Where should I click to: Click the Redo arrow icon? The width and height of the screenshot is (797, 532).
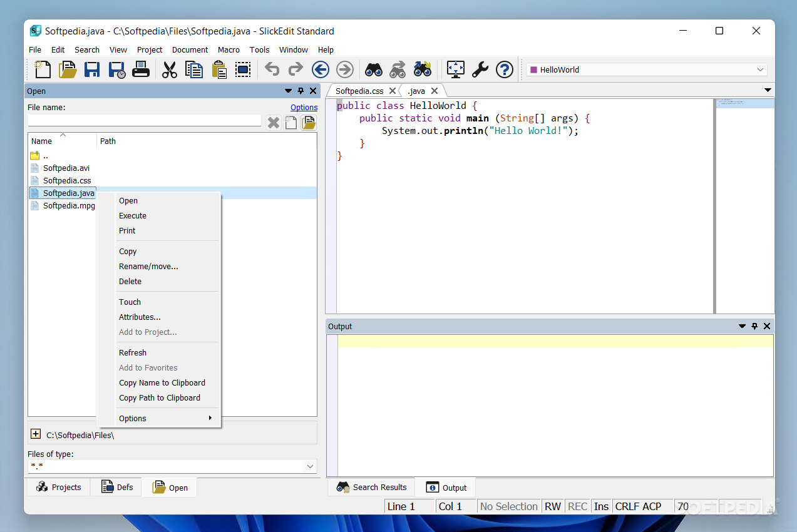pyautogui.click(x=296, y=69)
